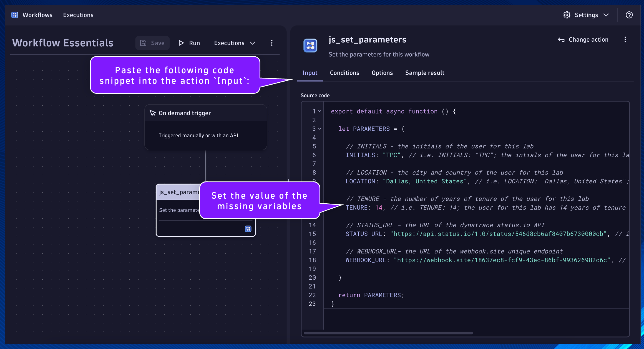Click the Workflow Essentials title

(x=63, y=43)
